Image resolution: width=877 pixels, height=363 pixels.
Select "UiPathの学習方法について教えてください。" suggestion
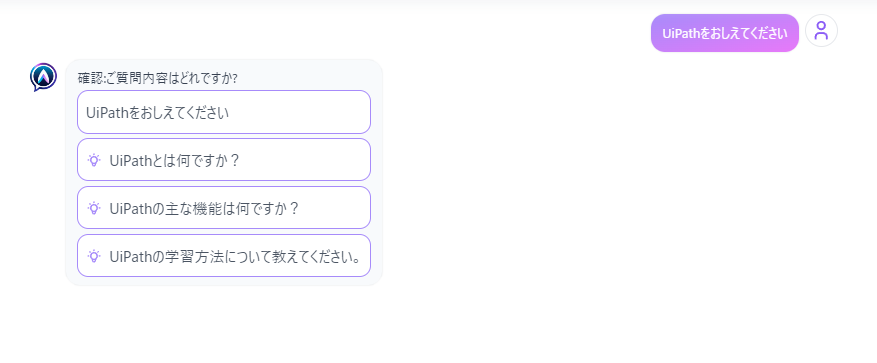click(x=224, y=256)
